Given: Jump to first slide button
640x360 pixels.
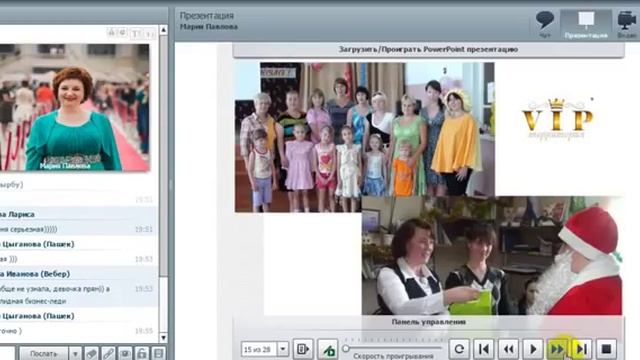Looking at the screenshot, I should tap(484, 349).
